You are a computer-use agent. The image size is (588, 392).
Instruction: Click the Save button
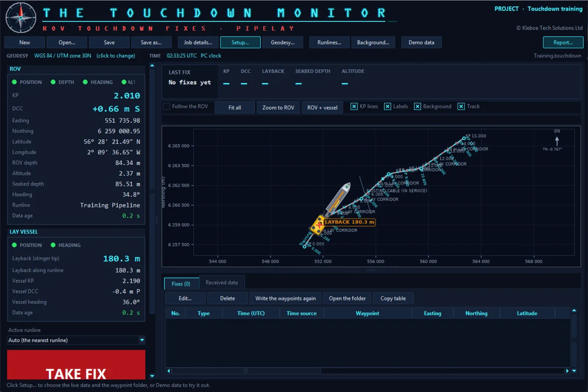(109, 42)
